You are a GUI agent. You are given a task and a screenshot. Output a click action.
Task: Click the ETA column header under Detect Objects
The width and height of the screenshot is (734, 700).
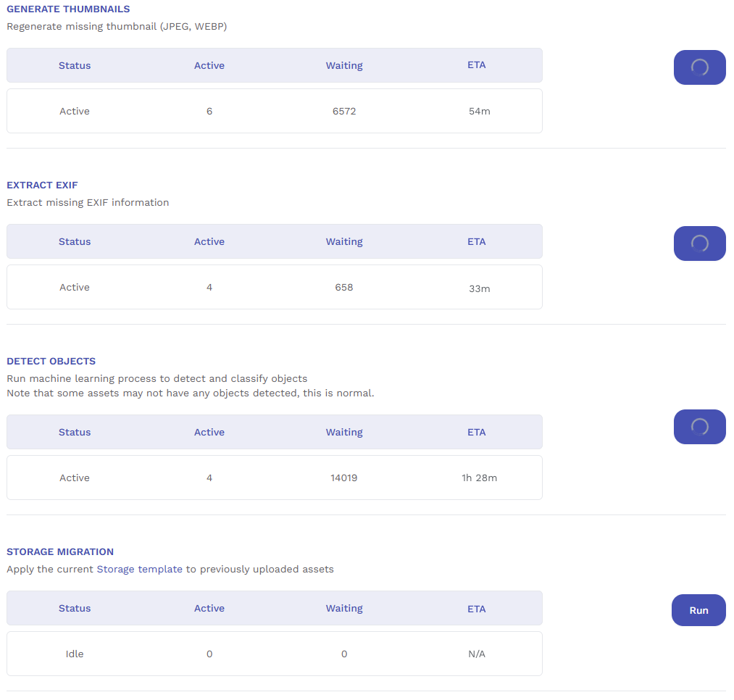(477, 432)
